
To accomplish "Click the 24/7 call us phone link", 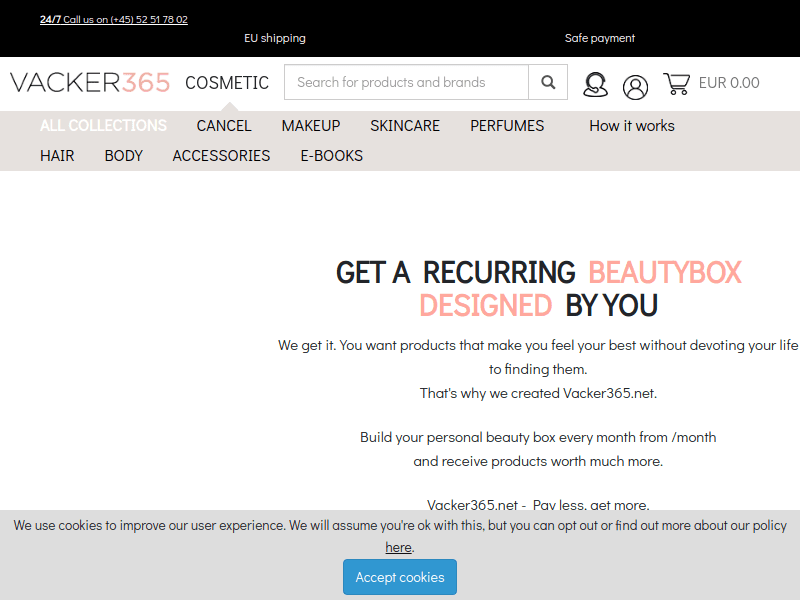I will pos(114,19).
